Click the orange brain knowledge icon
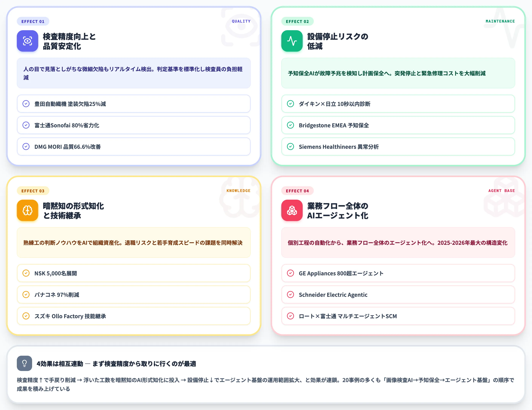 27,210
